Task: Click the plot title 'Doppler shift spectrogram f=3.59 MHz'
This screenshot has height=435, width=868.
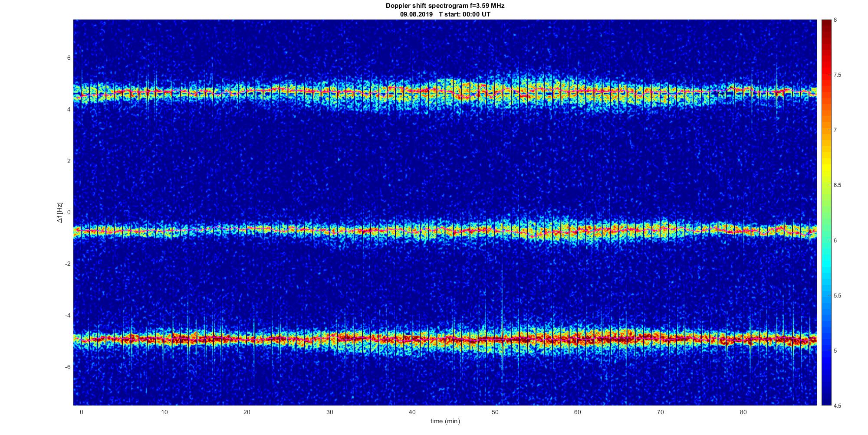Action: (x=445, y=6)
